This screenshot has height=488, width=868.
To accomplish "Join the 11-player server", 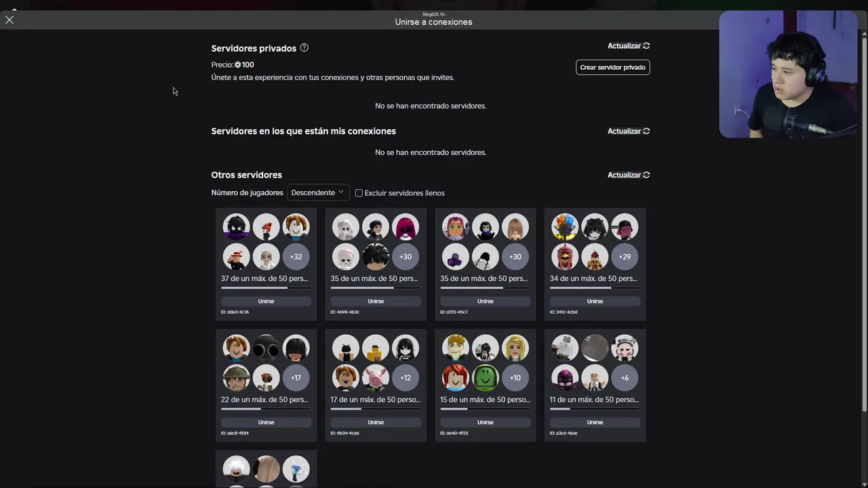I will [595, 422].
